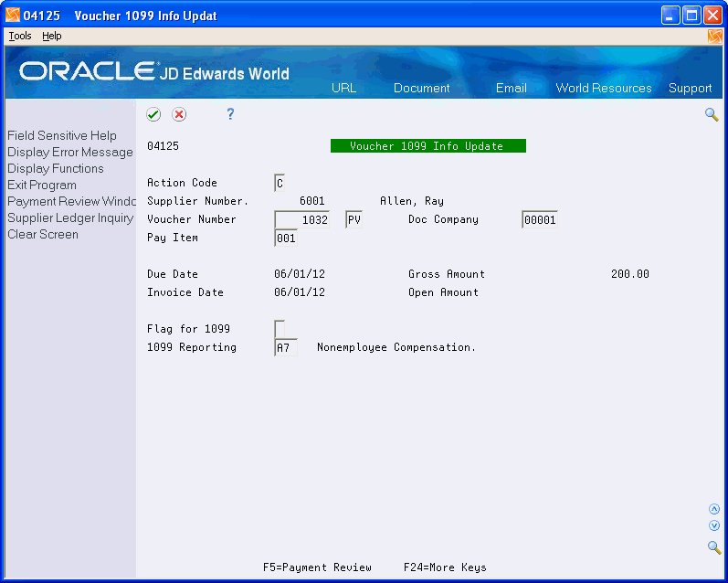This screenshot has width=728, height=583.
Task: Click the document type field PV
Action: (353, 219)
